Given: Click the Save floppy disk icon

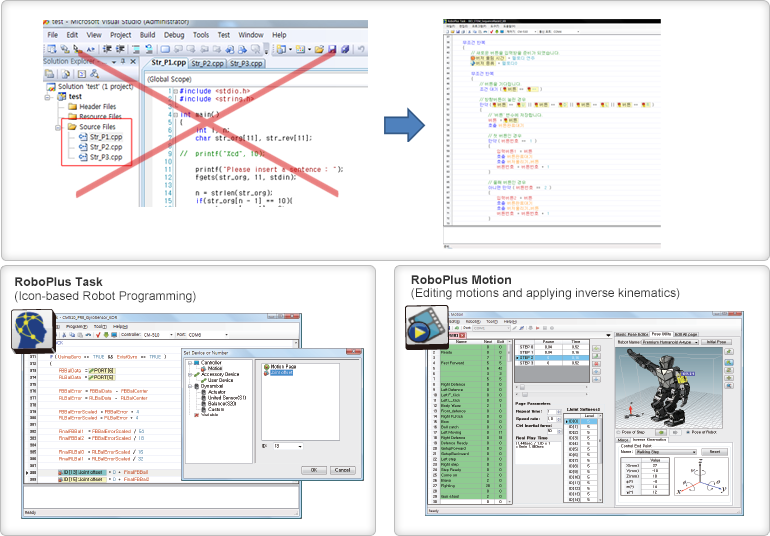Looking at the screenshot, I should point(332,49).
